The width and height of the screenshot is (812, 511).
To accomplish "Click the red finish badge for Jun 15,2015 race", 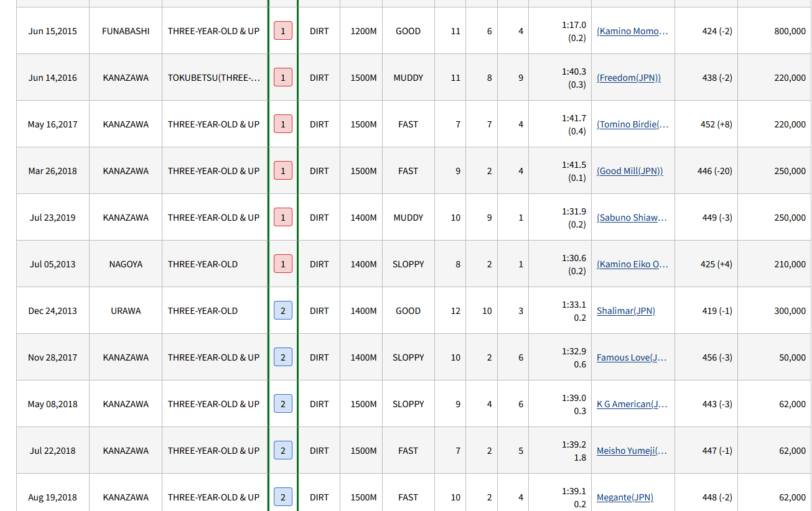I will coord(283,31).
